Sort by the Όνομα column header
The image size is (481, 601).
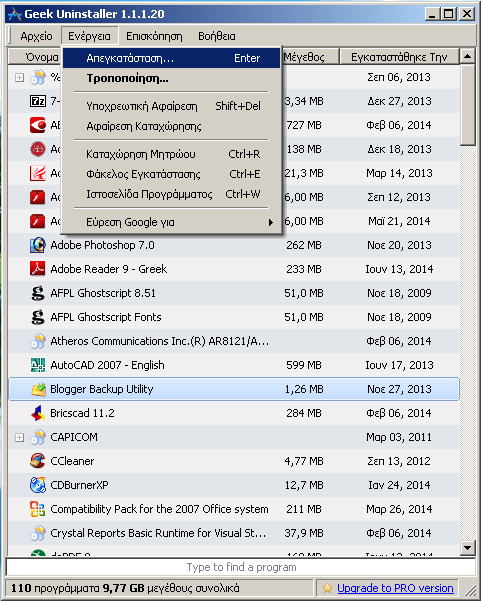(34, 57)
